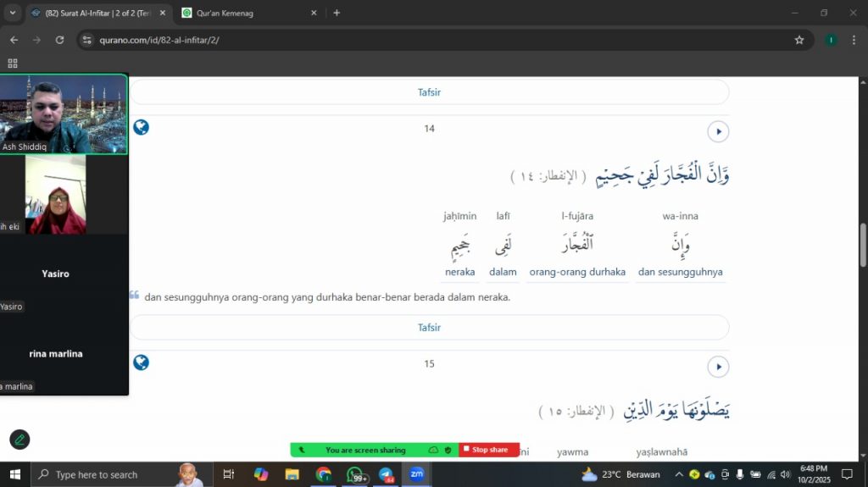Show hidden system tray icons
This screenshot has height=487, width=868.
[678, 474]
